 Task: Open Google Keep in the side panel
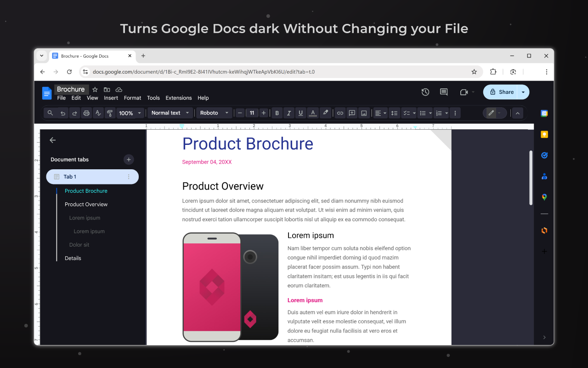[x=544, y=134]
